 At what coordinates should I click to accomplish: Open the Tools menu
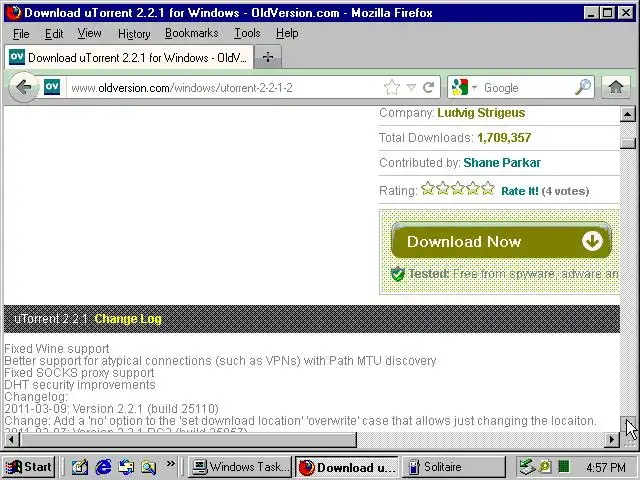click(x=247, y=33)
